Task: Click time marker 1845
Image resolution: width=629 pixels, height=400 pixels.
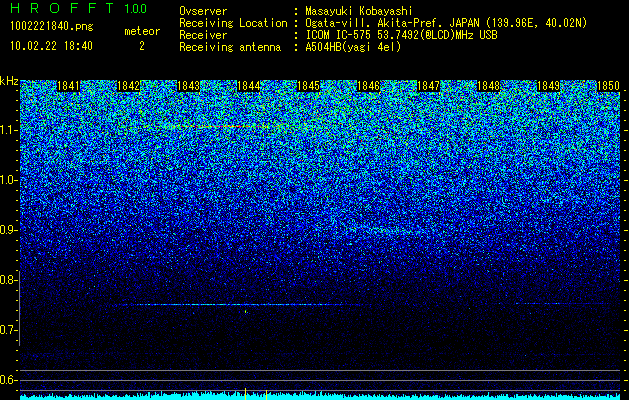Action: click(x=308, y=86)
